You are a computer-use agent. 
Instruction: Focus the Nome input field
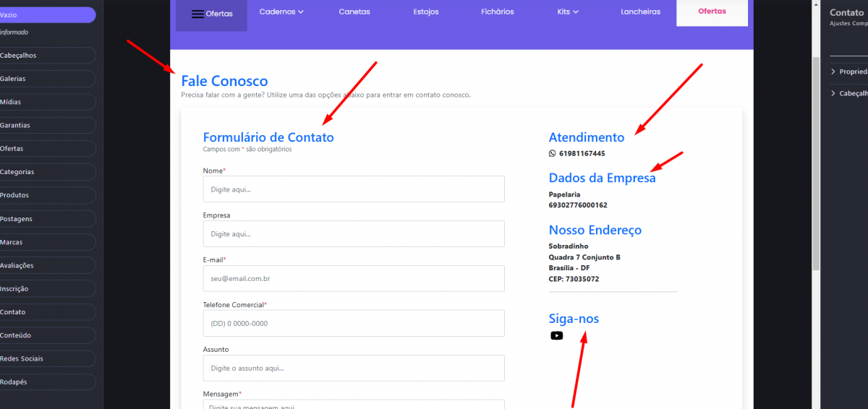(354, 189)
